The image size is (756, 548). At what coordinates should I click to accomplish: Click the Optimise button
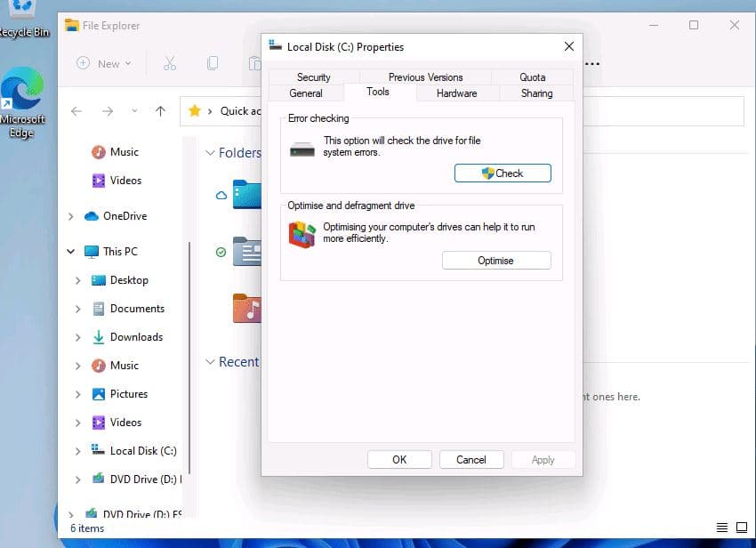point(496,261)
